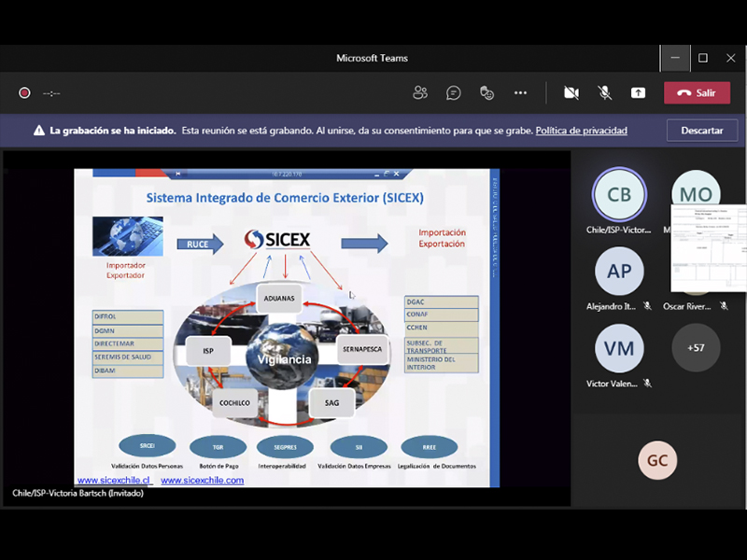
Task: Click the SICEX logo in slide
Action: [277, 240]
